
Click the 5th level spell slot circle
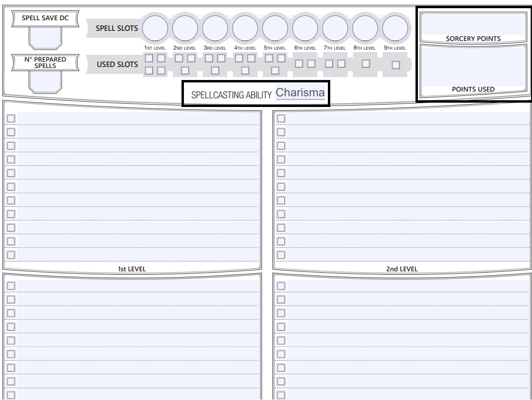point(274,28)
